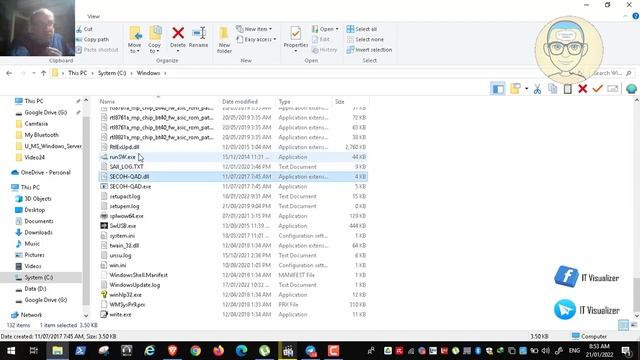Viewport: 640px width, 360px height.
Task: Click the Cut ribbon button
Action: 85,29
